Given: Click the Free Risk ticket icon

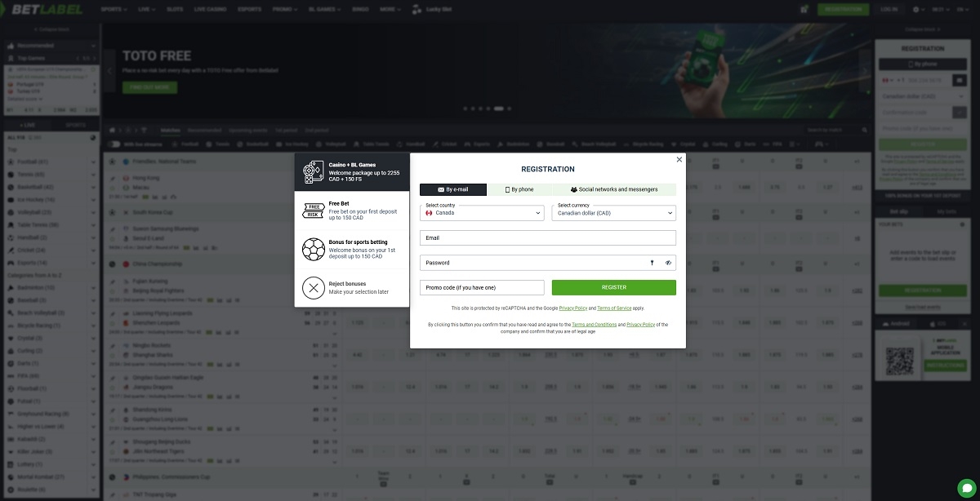Looking at the screenshot, I should pos(313,211).
